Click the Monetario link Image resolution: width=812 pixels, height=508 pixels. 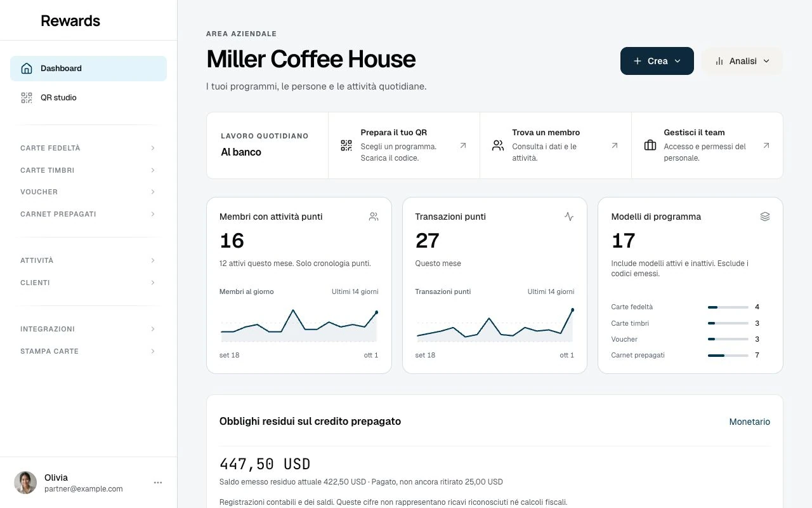click(750, 422)
